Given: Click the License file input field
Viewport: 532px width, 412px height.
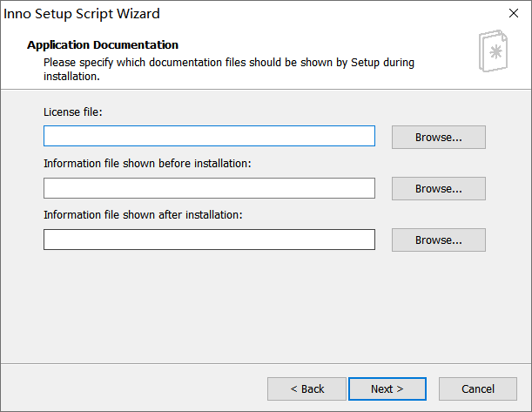Looking at the screenshot, I should click(x=209, y=136).
